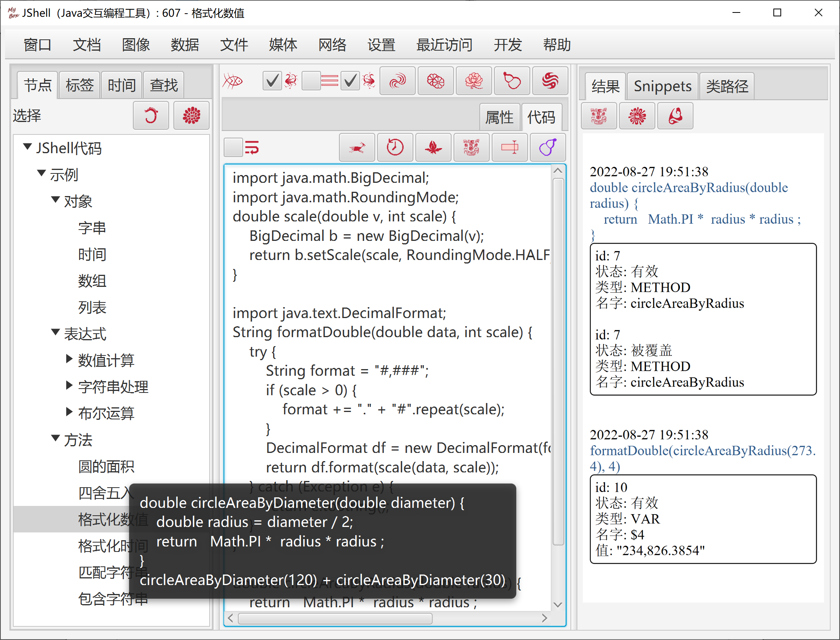
Task: Select the 圆的面积 tree item
Action: [106, 466]
